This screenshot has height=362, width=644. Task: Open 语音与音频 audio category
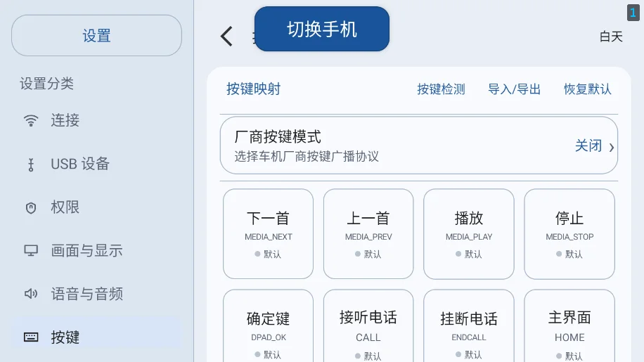click(x=96, y=293)
